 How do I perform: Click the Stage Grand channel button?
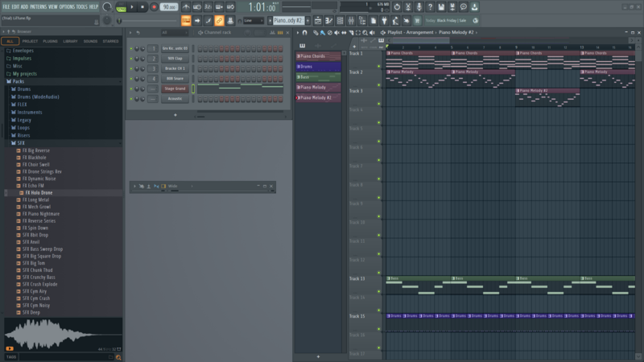coord(175,88)
